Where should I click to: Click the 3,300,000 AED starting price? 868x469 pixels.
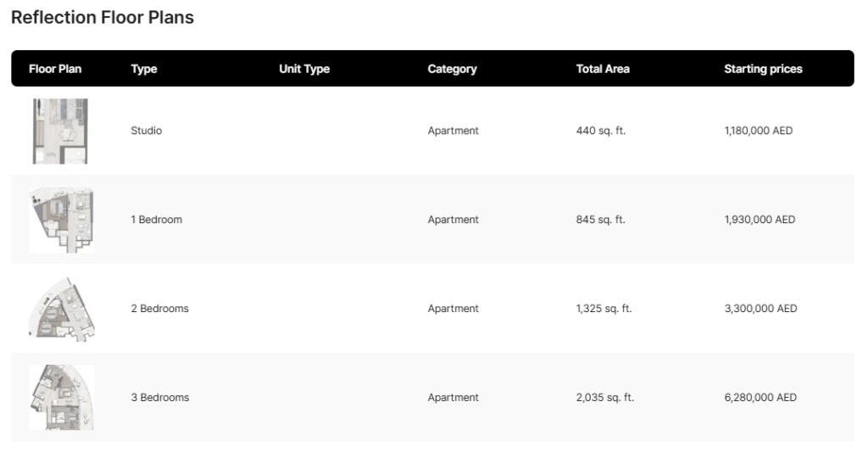tap(760, 309)
